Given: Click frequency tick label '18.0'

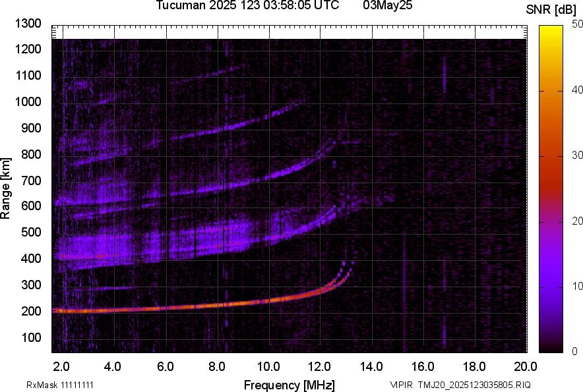Looking at the screenshot, I should tap(474, 367).
